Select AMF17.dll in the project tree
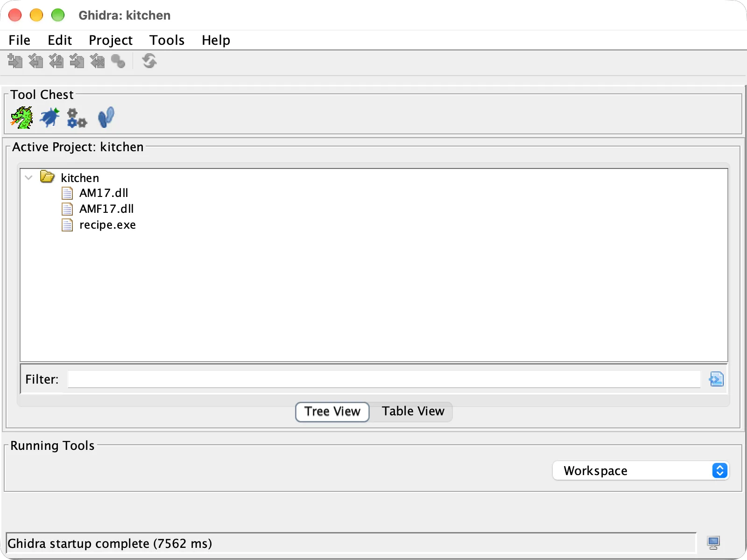The image size is (747, 560). coord(106,209)
